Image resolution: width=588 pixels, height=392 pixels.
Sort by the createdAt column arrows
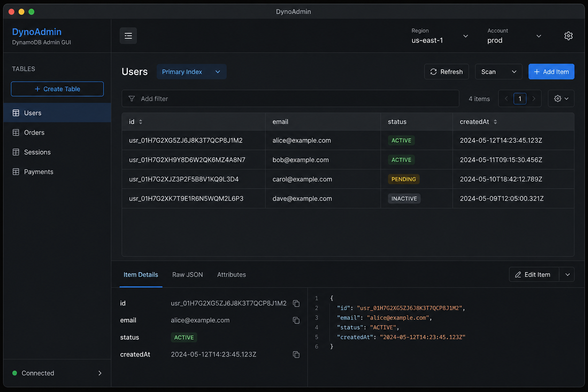pos(495,122)
